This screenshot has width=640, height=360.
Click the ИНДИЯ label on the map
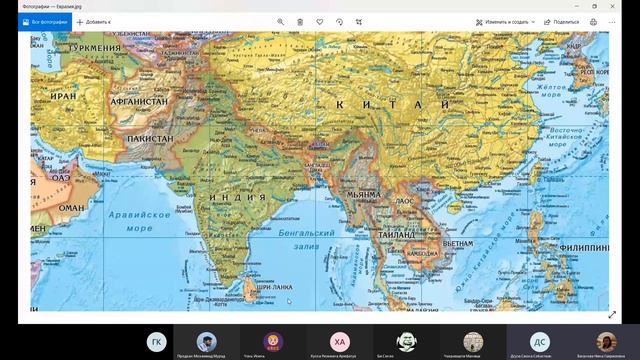pos(238,198)
